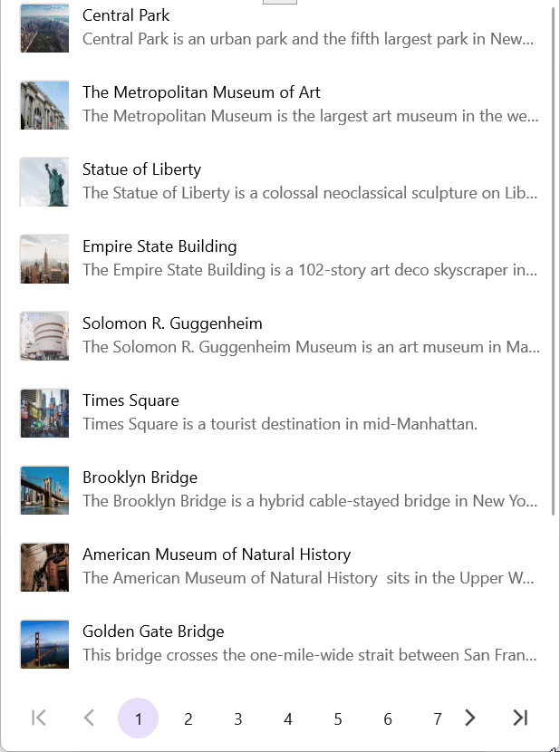Jump to the last page arrow
Image resolution: width=560 pixels, height=752 pixels.
click(x=520, y=718)
